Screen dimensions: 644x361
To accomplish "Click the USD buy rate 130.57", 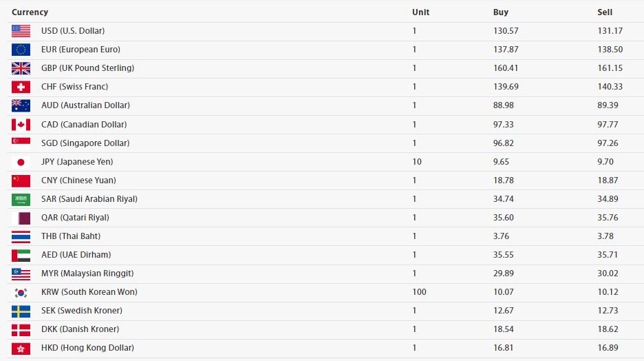I will [x=506, y=31].
